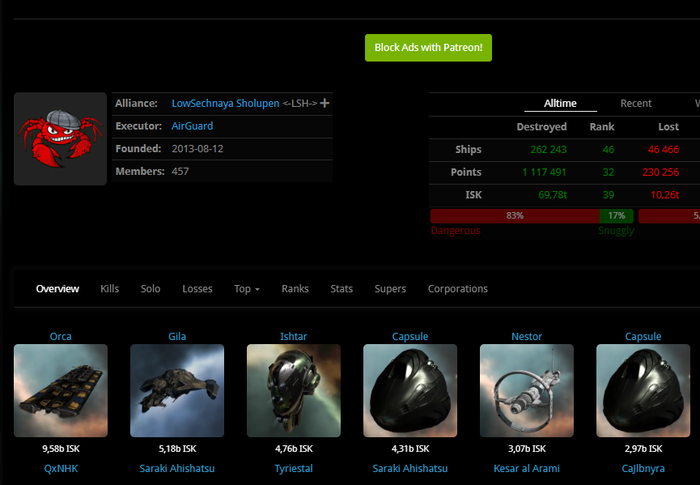Select the Alltime statistics tab
Screen dimensions: 700x485
[x=560, y=103]
